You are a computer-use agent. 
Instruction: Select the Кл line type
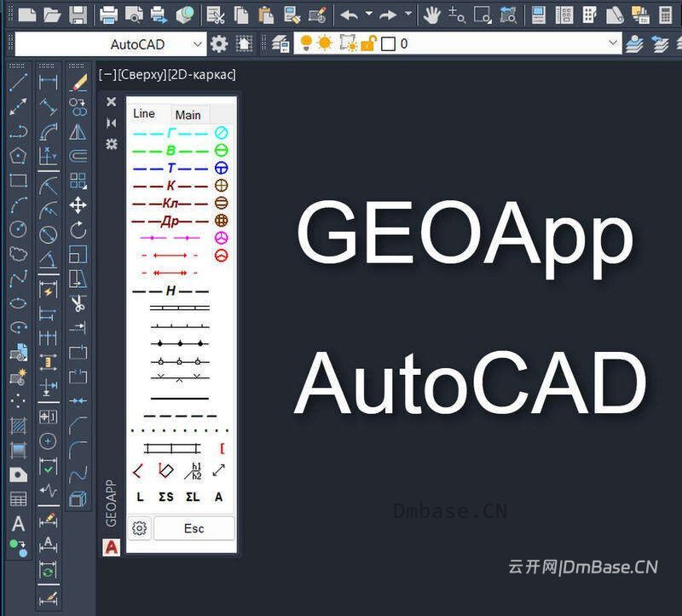click(170, 203)
